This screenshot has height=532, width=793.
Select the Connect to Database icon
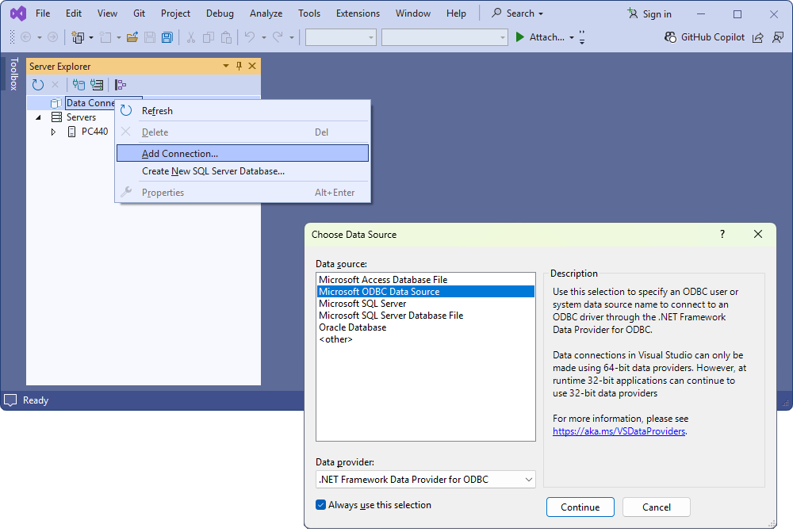point(78,84)
